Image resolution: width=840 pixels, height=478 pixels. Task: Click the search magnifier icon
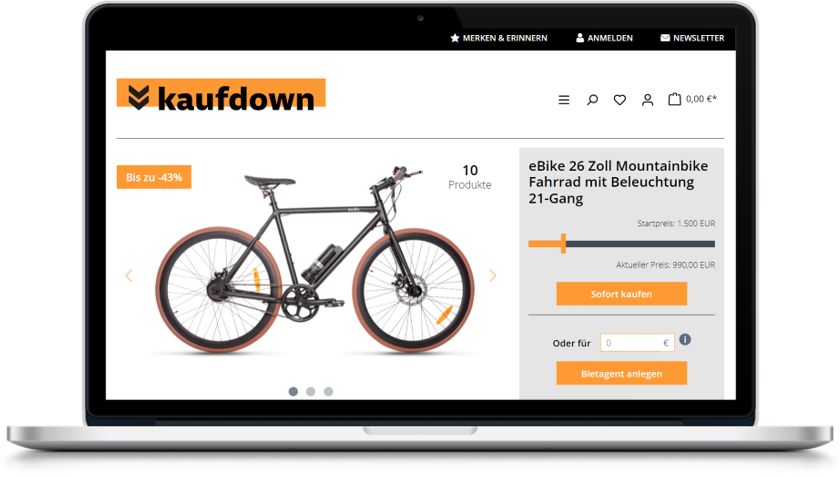tap(592, 100)
